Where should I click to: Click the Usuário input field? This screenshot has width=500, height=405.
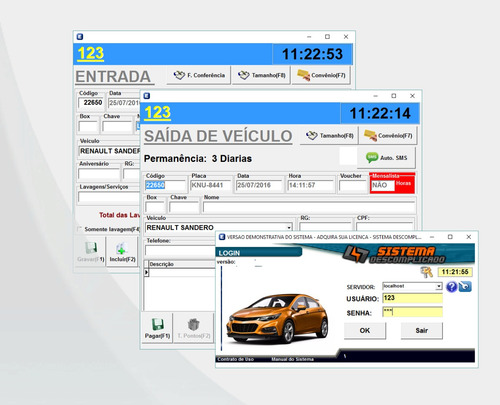413,298
